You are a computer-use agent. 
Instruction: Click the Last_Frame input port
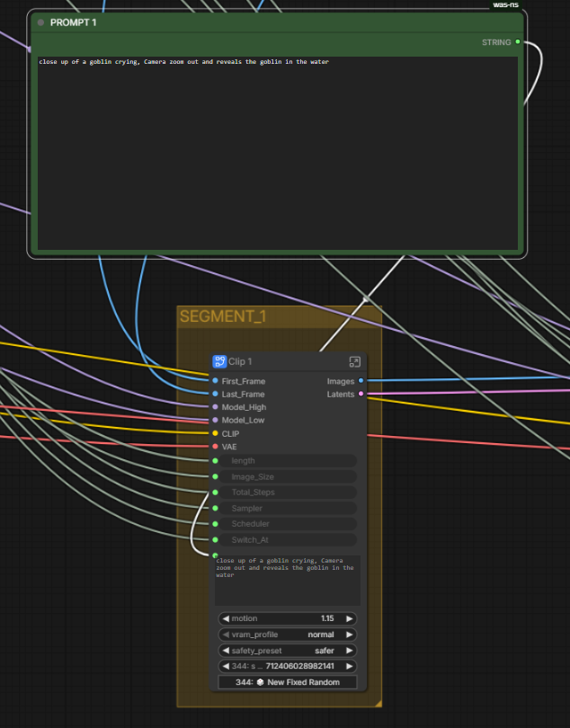(x=215, y=394)
